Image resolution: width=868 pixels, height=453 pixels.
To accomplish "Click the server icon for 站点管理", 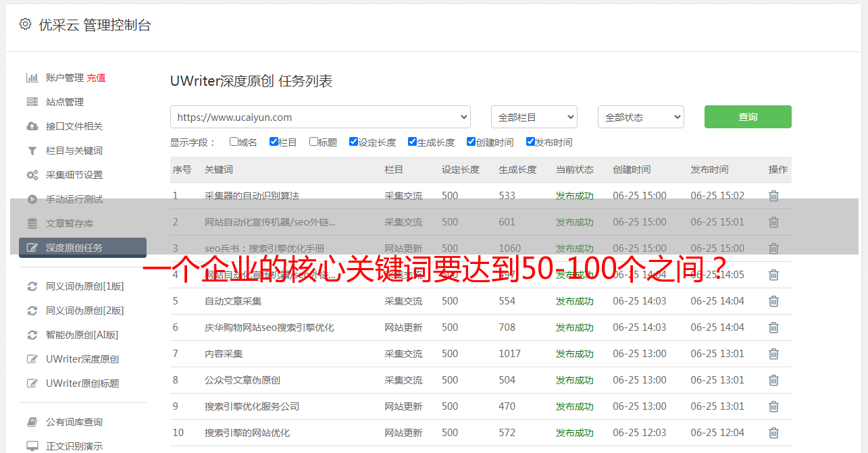I will (x=32, y=102).
